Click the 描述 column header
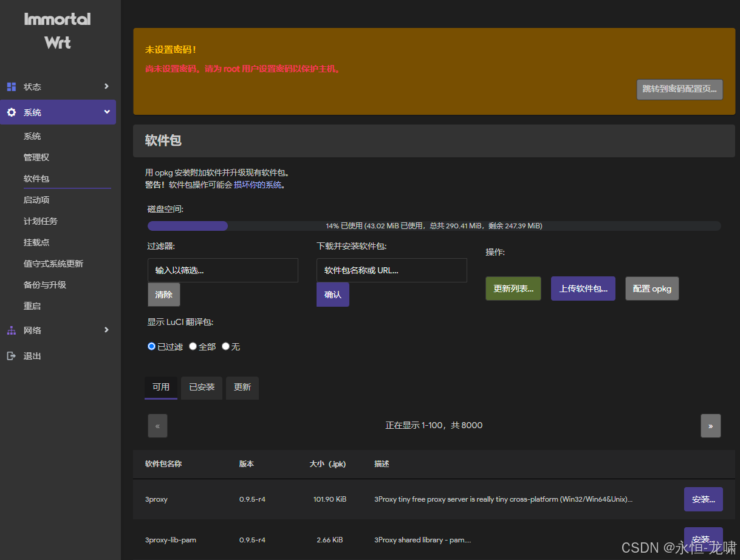The height and width of the screenshot is (560, 740). point(382,463)
